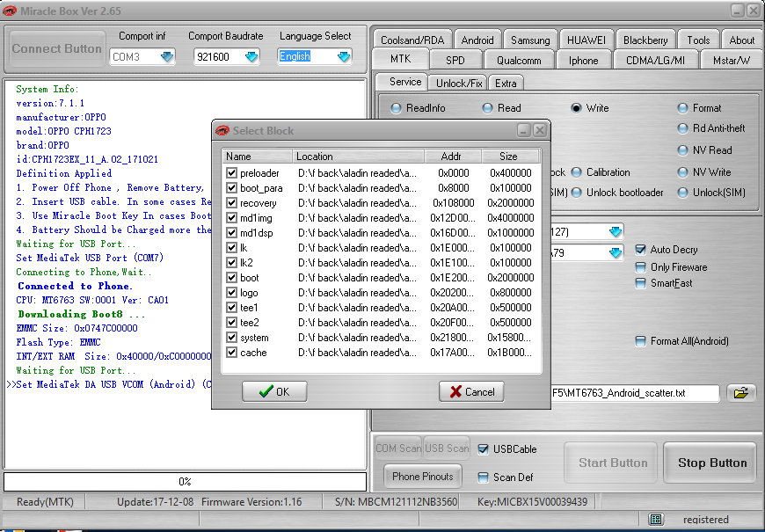Image resolution: width=765 pixels, height=532 pixels.
Task: Select the NV Write radio option
Action: [x=682, y=172]
